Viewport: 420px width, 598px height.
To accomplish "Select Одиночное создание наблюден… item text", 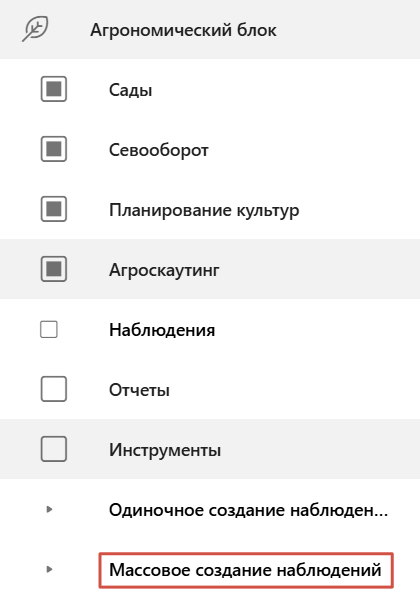I will click(x=248, y=510).
